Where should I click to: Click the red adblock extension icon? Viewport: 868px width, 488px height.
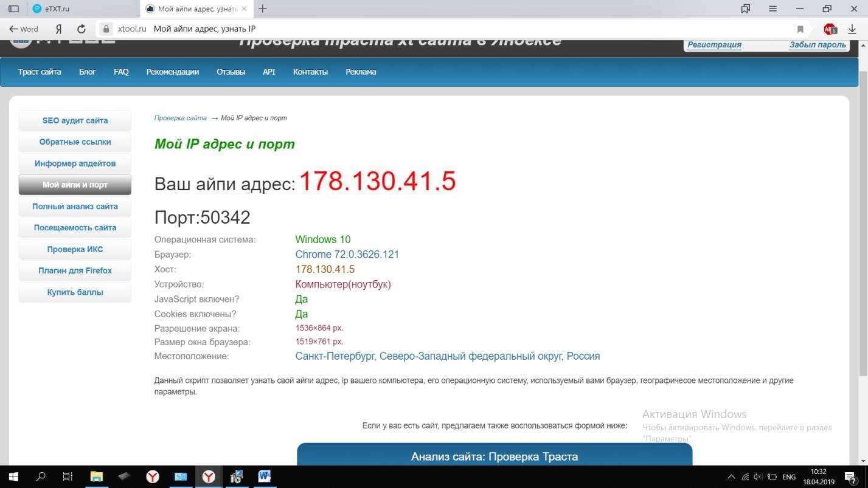pyautogui.click(x=830, y=29)
